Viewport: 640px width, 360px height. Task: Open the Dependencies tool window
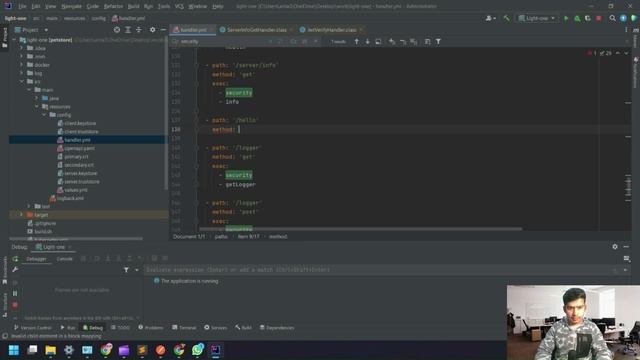pos(277,328)
